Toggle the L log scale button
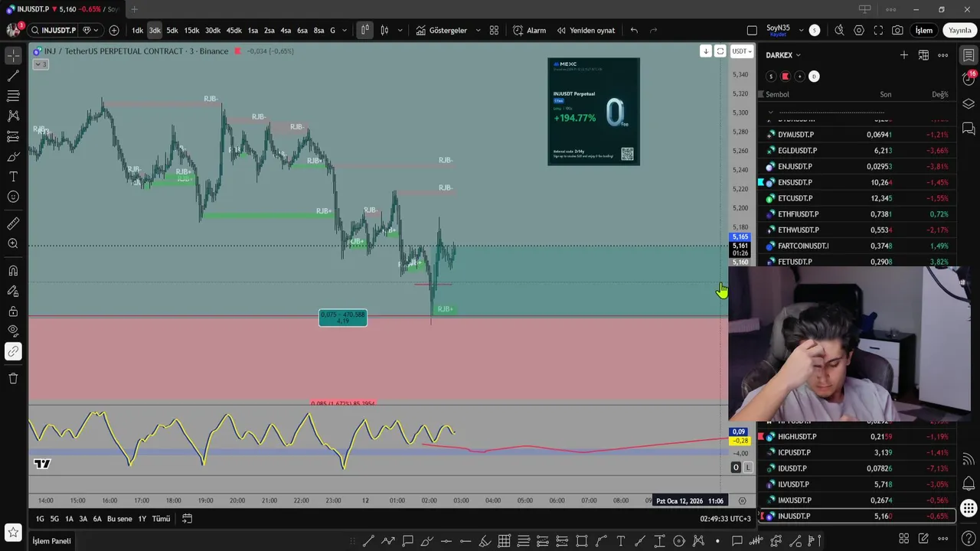 [748, 468]
